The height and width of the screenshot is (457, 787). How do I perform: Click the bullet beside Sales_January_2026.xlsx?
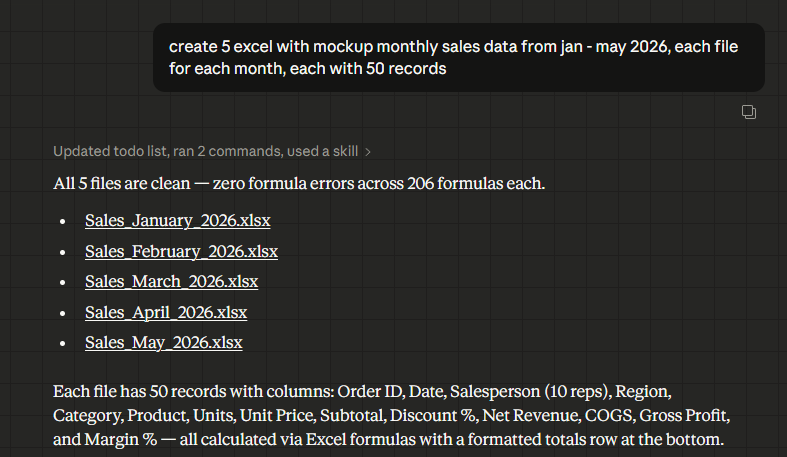[63, 221]
